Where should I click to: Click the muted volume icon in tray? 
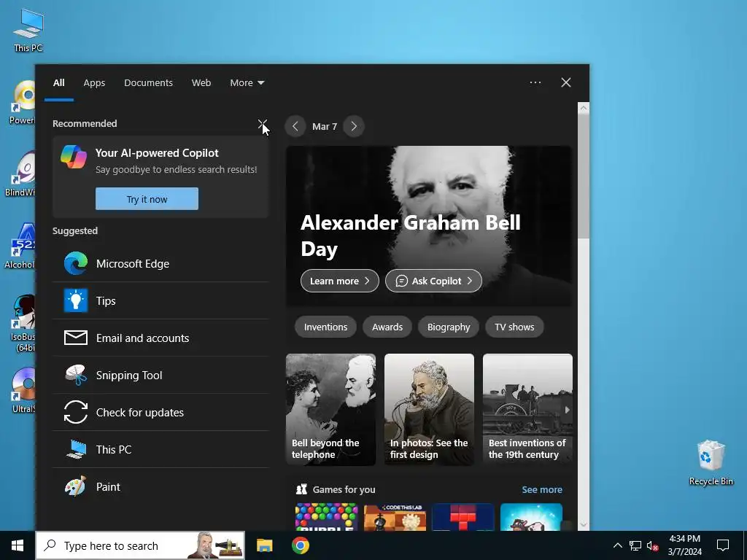point(652,546)
